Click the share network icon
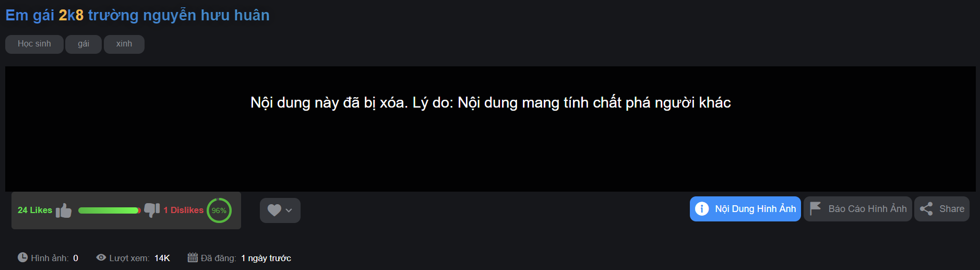 (926, 209)
